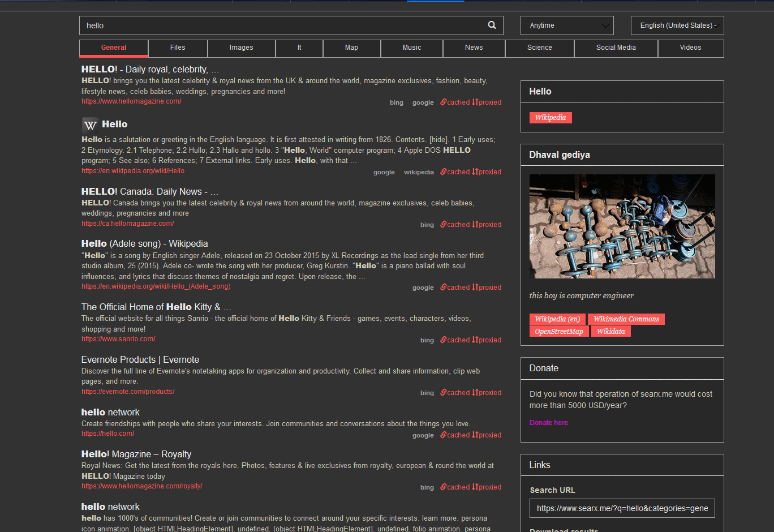Open the English (United States) language selector
774x532 pixels.
(x=677, y=25)
